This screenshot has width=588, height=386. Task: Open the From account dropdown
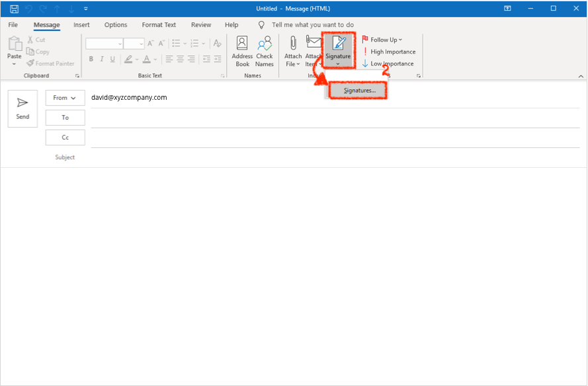pyautogui.click(x=65, y=98)
